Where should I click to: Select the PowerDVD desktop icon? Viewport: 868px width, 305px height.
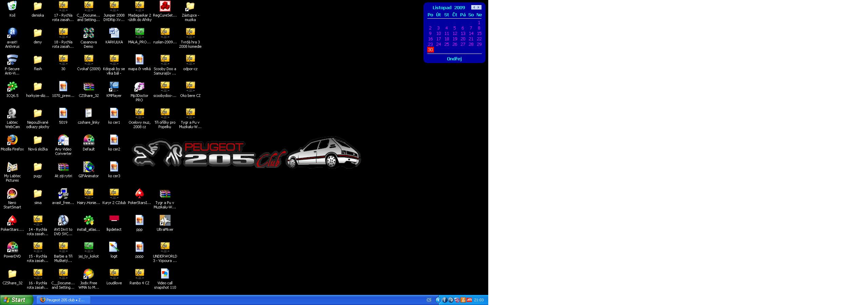click(12, 247)
